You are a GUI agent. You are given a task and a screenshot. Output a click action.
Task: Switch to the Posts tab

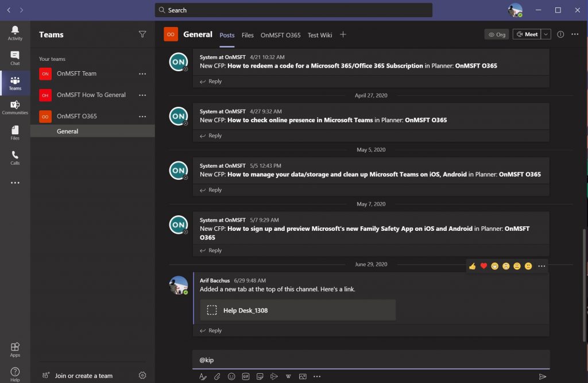[227, 35]
